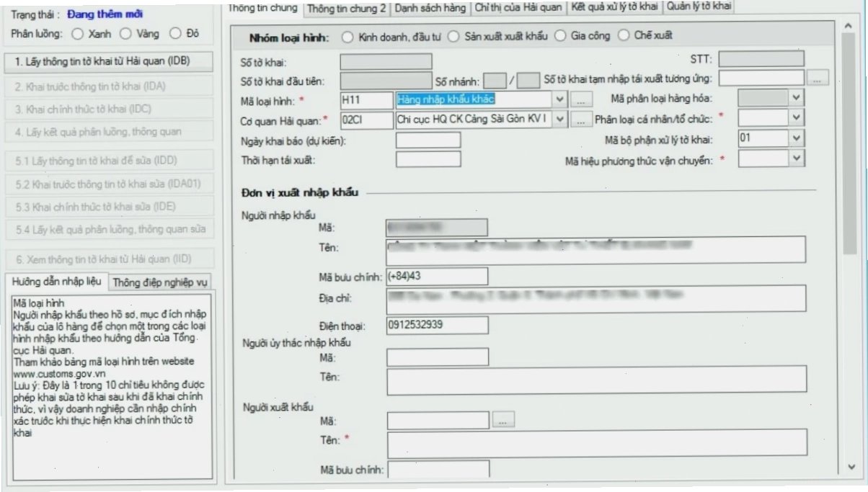This screenshot has height=492, width=868.
Task: Choose the Sản xuất xuất khẩu radio option
Action: [x=455, y=36]
